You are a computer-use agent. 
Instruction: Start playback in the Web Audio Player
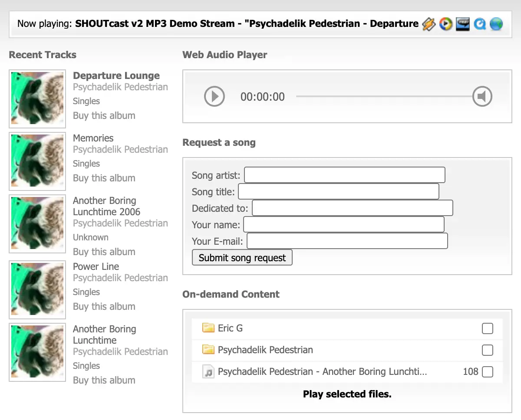coord(214,96)
